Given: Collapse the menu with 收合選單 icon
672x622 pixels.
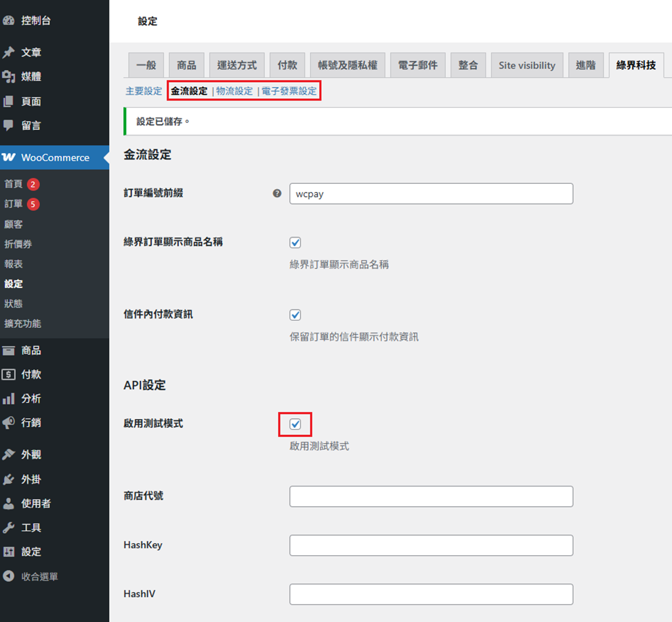Looking at the screenshot, I should [x=9, y=576].
